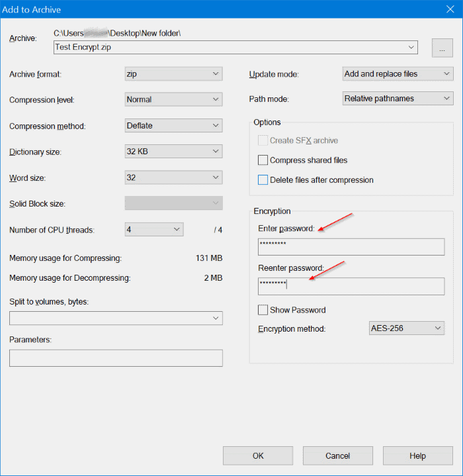This screenshot has height=476, width=463.
Task: Click the 131 MB memory usage value
Action: click(209, 258)
